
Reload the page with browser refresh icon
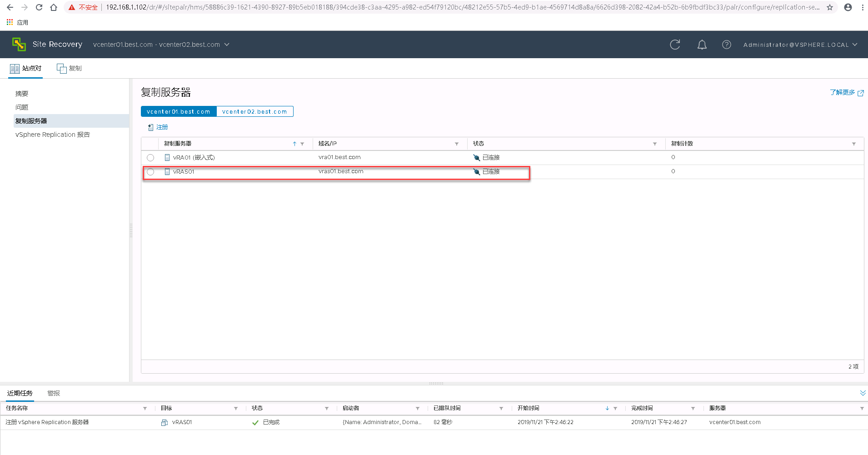39,7
